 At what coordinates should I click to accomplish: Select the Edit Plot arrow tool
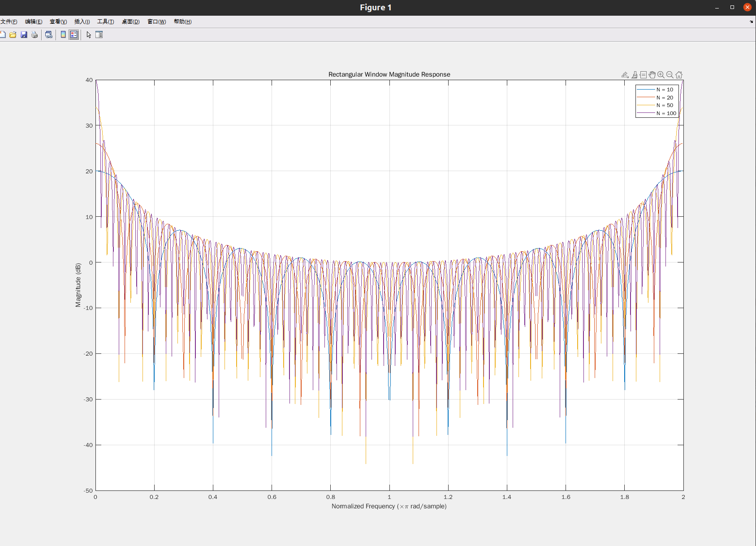point(89,34)
